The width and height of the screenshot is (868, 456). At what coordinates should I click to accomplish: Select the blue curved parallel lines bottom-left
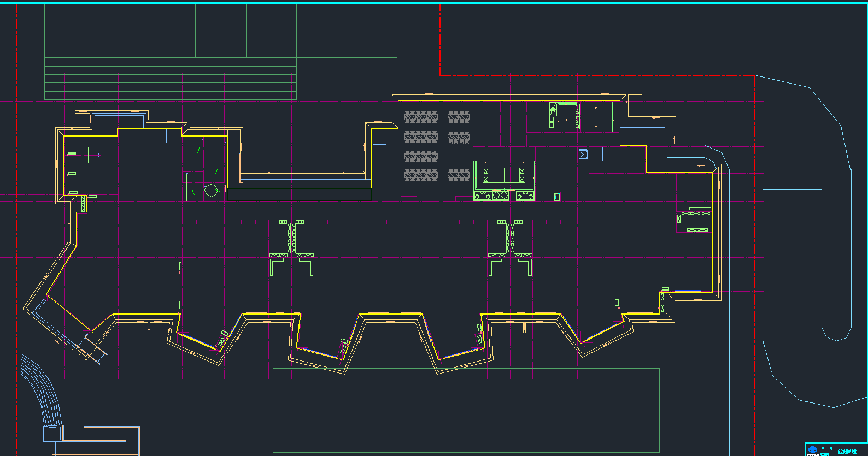(41, 388)
